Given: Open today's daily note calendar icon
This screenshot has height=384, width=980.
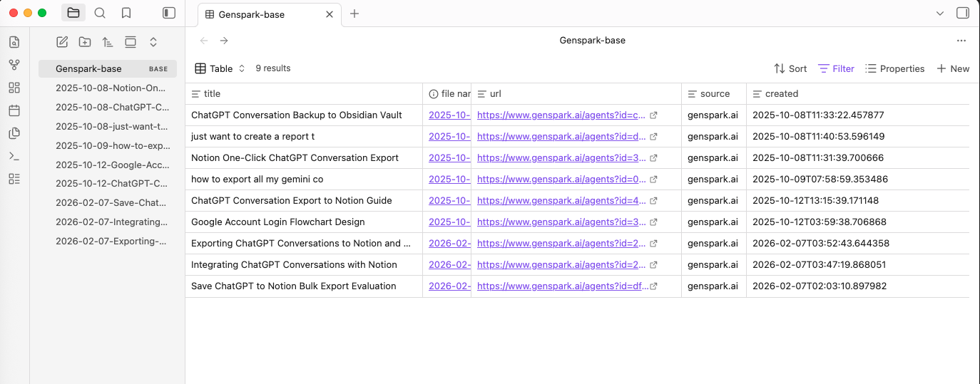Looking at the screenshot, I should 14,110.
